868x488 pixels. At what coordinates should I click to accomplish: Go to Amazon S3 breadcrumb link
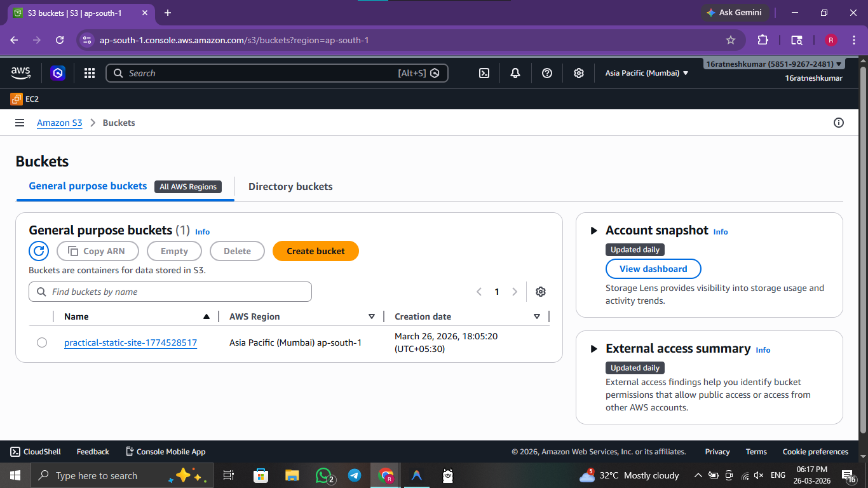click(x=60, y=123)
